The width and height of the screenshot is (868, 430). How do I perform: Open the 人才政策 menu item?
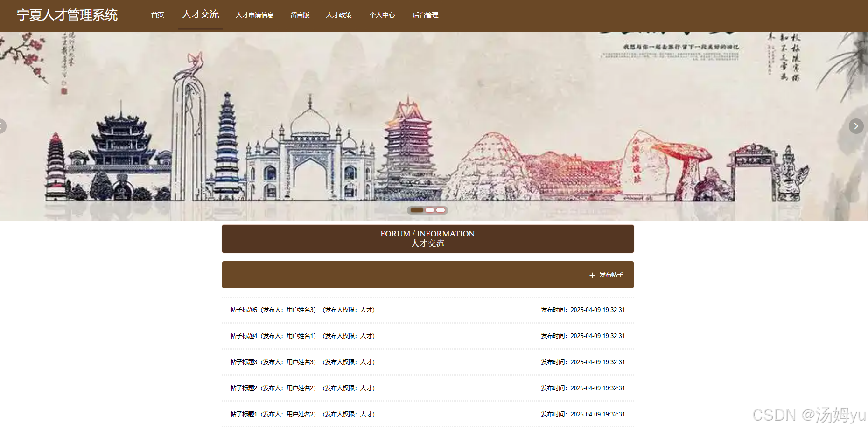(339, 15)
